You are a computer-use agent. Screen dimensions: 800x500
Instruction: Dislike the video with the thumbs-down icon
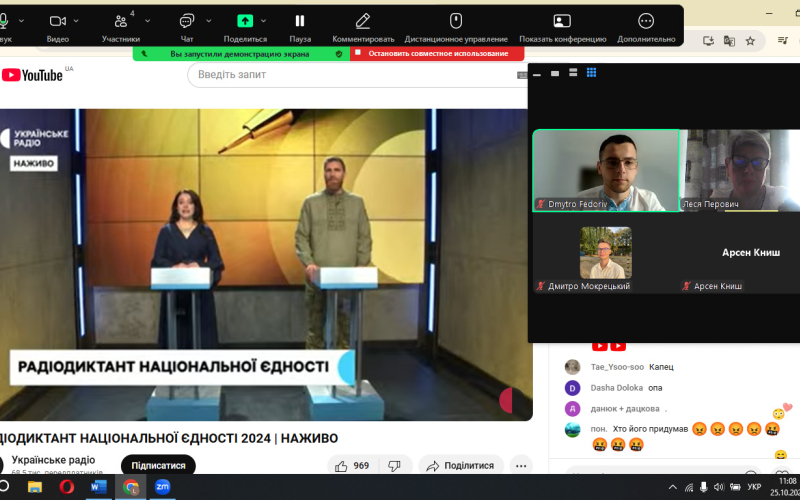tap(394, 466)
